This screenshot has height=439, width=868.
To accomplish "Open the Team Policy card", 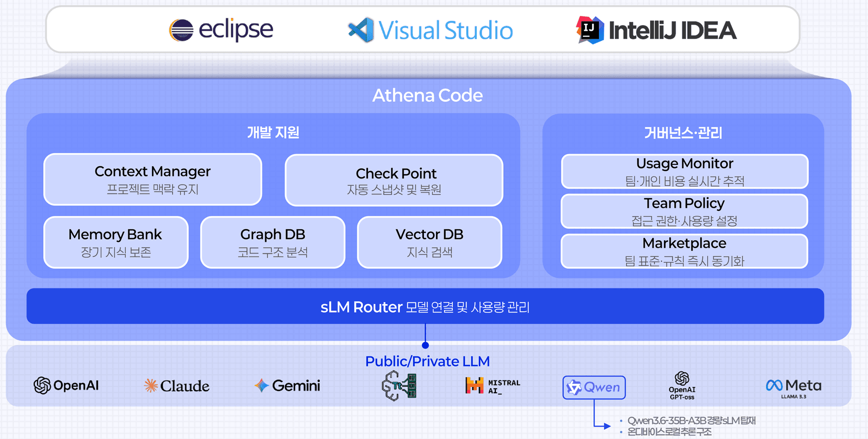I will coord(685,211).
